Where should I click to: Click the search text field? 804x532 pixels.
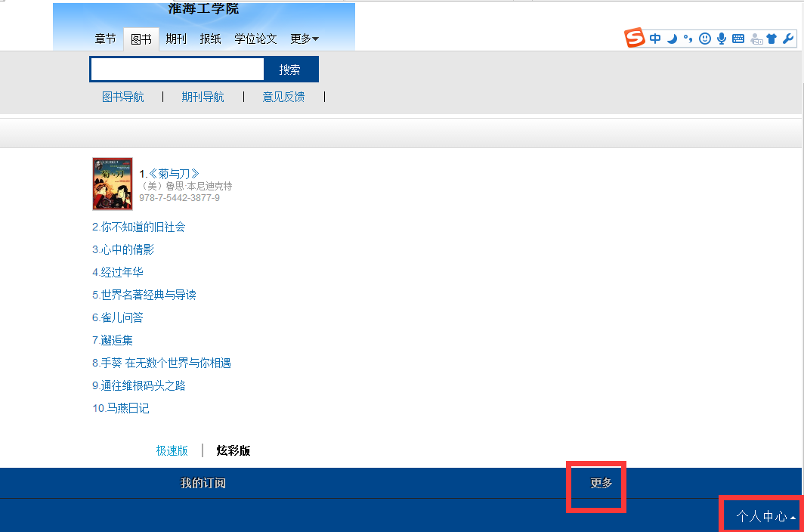pos(177,70)
